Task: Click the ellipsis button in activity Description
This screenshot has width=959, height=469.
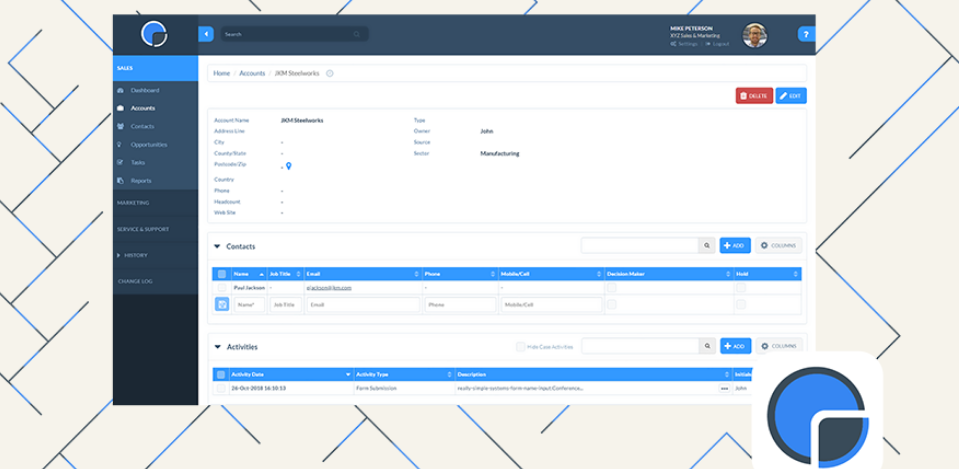Action: pyautogui.click(x=724, y=388)
